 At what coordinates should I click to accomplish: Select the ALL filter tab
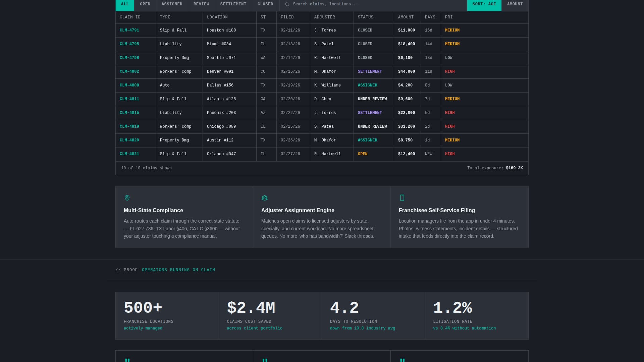(125, 4)
